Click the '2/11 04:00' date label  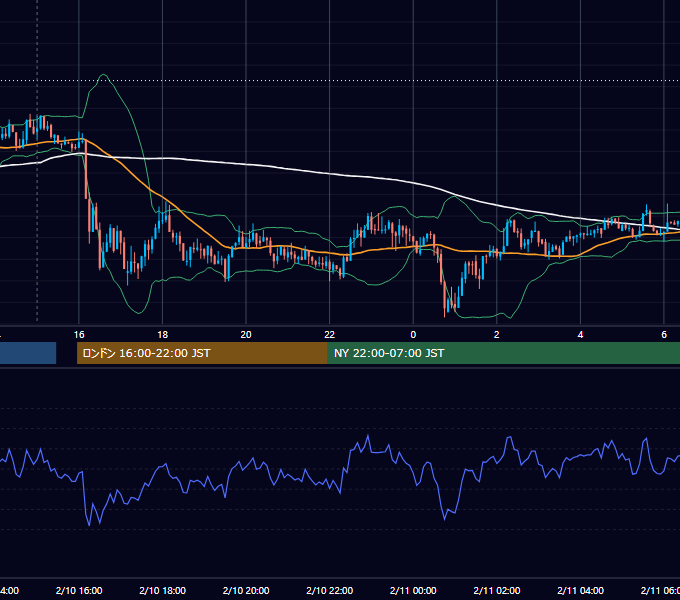(x=580, y=590)
